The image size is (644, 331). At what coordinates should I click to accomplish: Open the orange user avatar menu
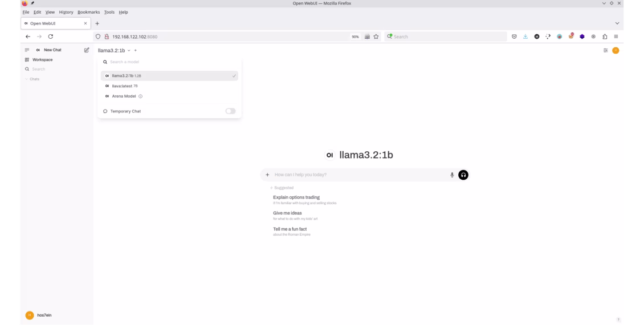616,50
